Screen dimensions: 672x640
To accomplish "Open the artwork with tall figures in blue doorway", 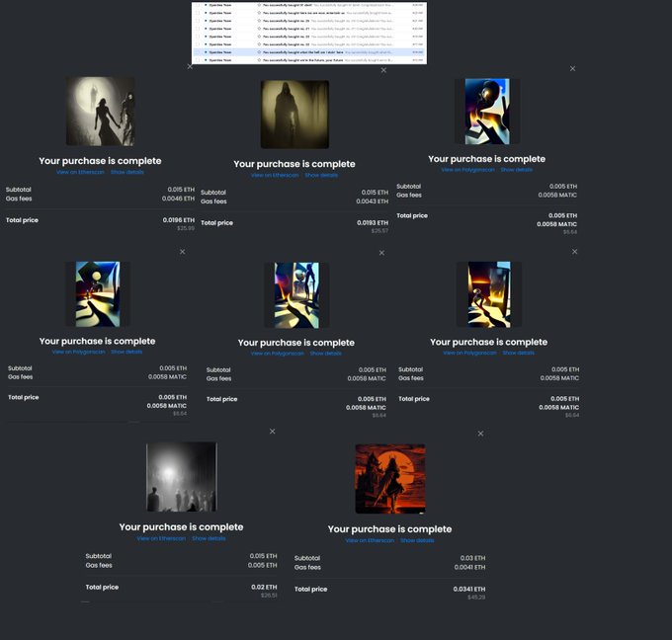I will 296,295.
